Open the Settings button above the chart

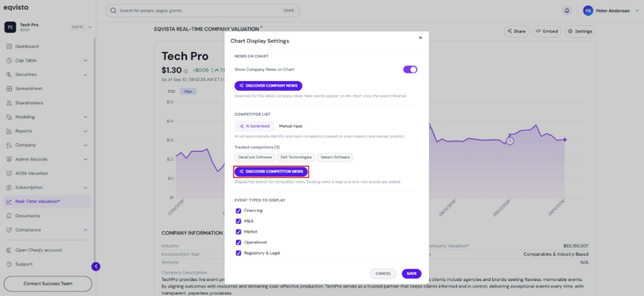(x=580, y=31)
